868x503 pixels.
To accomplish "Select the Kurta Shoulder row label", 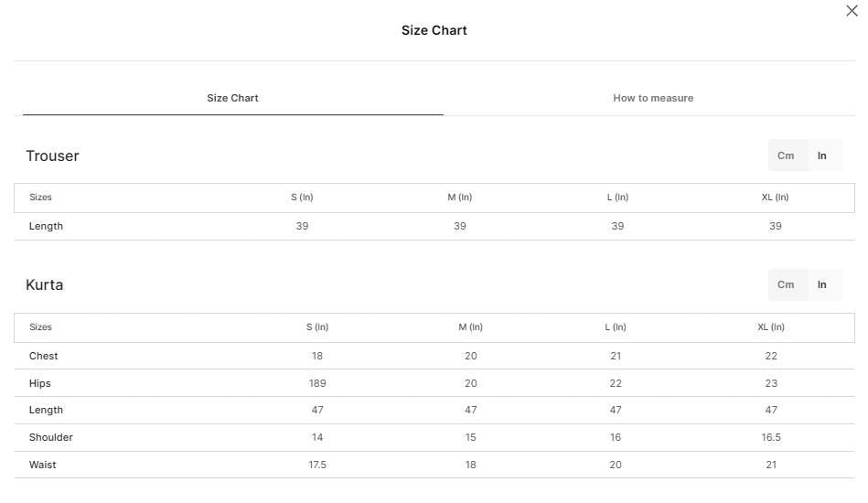I will pos(51,437).
